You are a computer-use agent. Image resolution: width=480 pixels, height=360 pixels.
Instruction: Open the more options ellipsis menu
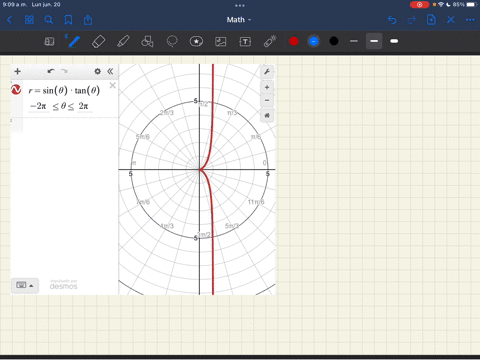[x=470, y=20]
